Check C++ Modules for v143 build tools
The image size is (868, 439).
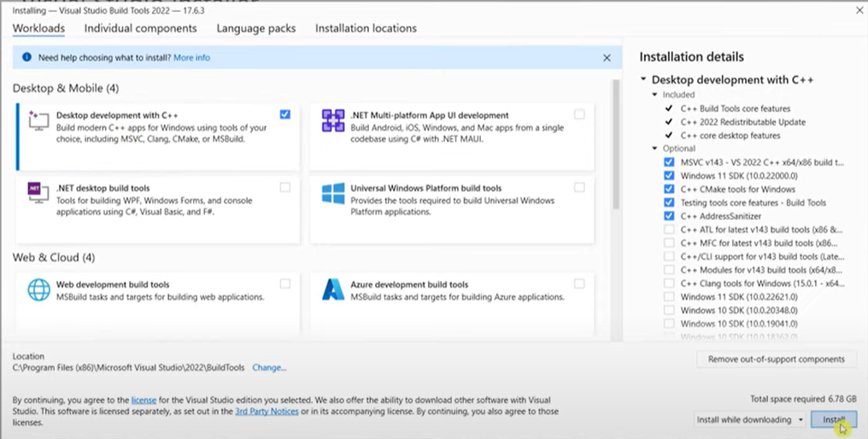point(669,270)
